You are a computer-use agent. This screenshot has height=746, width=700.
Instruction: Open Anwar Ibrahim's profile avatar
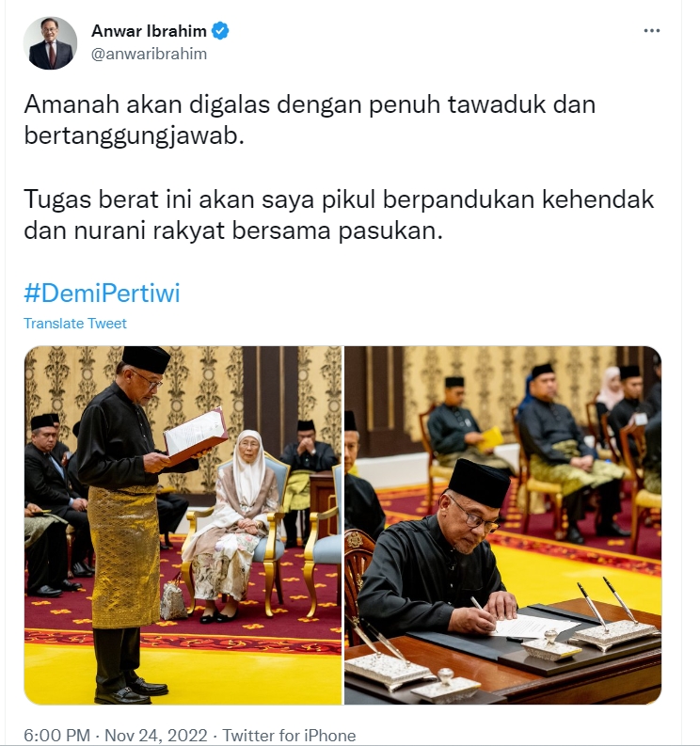[50, 43]
